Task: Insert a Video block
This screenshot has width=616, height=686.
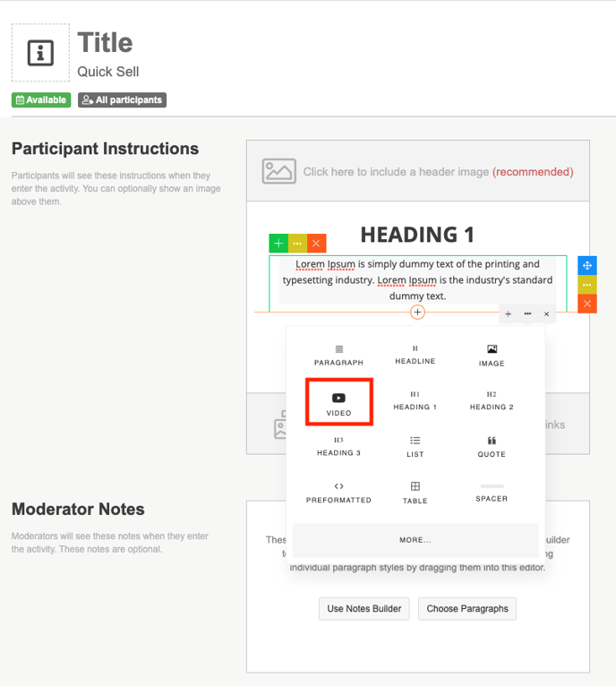Action: click(x=338, y=402)
